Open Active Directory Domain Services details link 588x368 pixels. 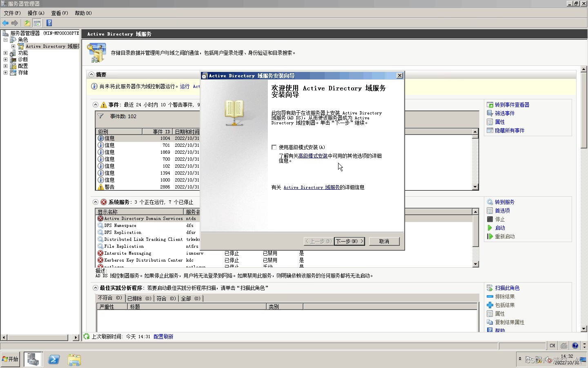[312, 187]
